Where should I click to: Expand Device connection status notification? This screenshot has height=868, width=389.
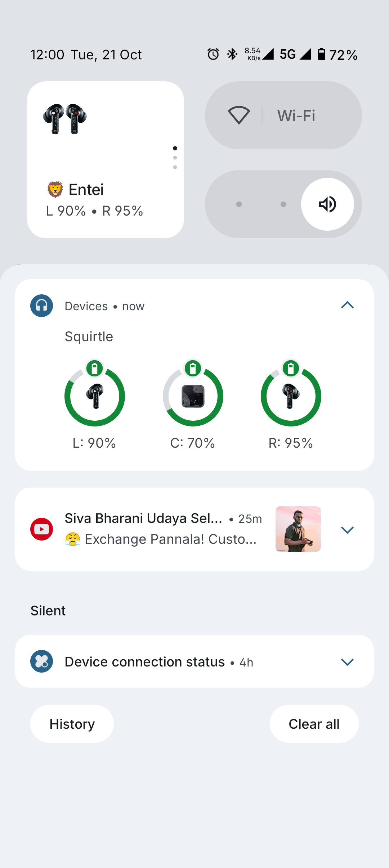pyautogui.click(x=347, y=662)
